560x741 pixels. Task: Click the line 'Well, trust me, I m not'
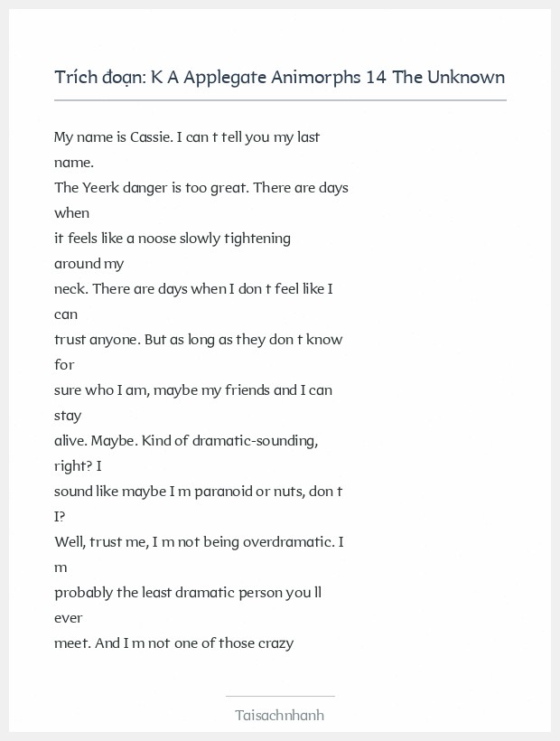point(198,542)
